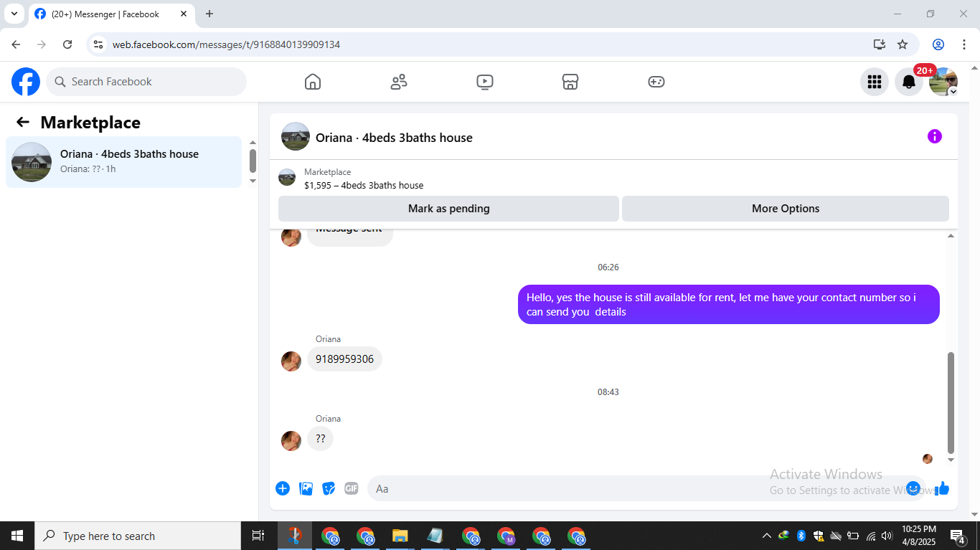Open Oriana 4beds 3baths house conversation
The width and height of the screenshot is (980, 550).
[124, 162]
